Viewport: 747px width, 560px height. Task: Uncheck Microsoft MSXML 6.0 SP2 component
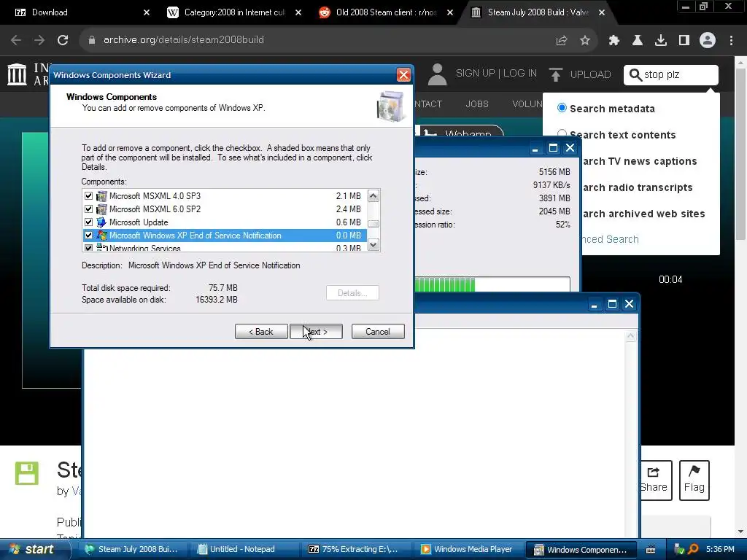(88, 209)
